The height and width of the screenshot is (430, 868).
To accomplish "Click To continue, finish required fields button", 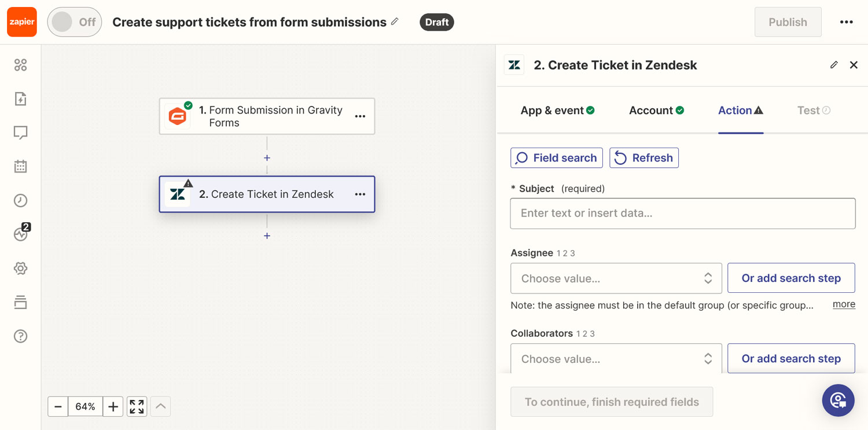I will coord(612,402).
